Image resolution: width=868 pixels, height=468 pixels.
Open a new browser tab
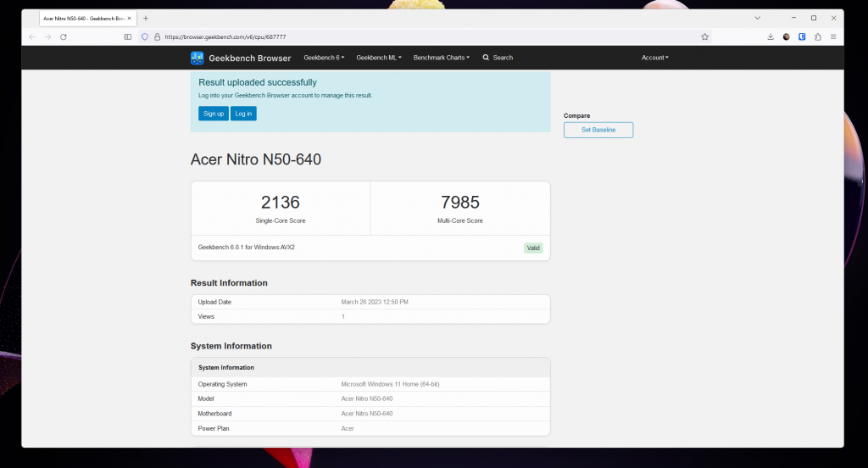tap(146, 19)
